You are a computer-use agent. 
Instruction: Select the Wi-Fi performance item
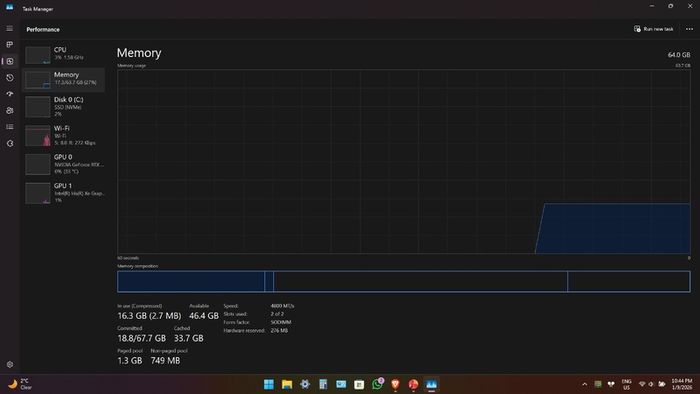tap(64, 136)
